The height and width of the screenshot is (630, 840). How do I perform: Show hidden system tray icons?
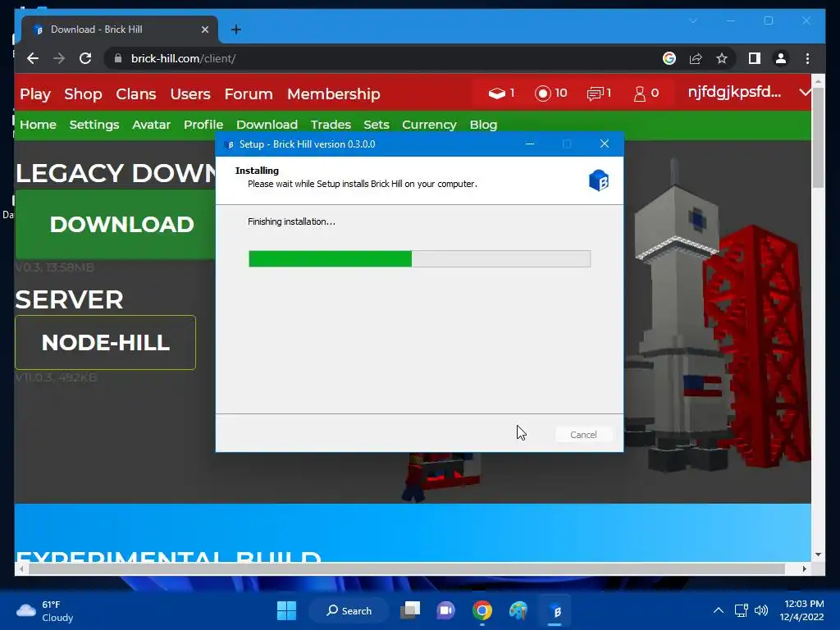(719, 610)
